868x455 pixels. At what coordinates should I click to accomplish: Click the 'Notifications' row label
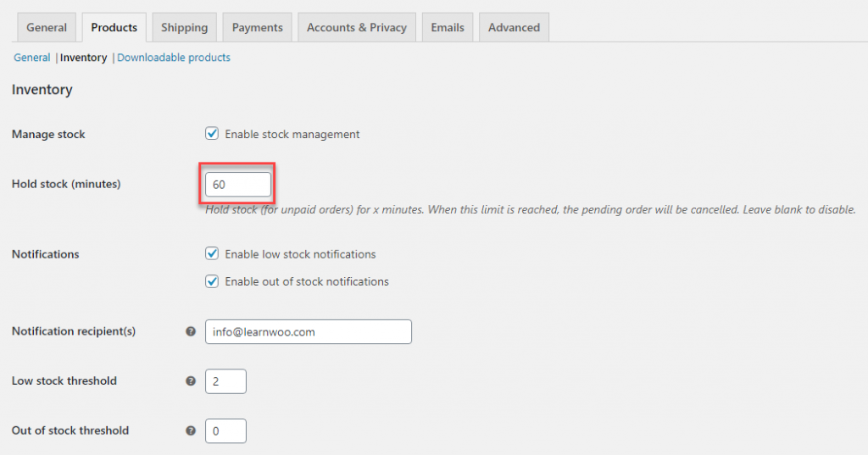point(46,254)
